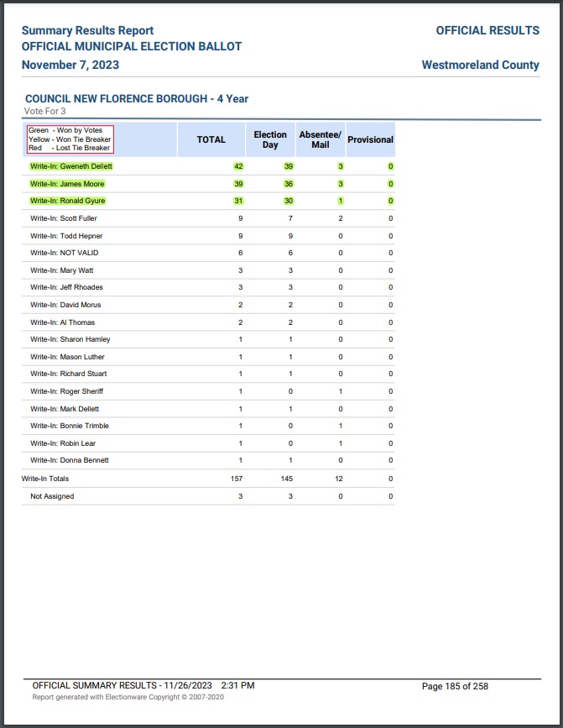Click the Summary Results Report title
This screenshot has width=563, height=728.
88,30
